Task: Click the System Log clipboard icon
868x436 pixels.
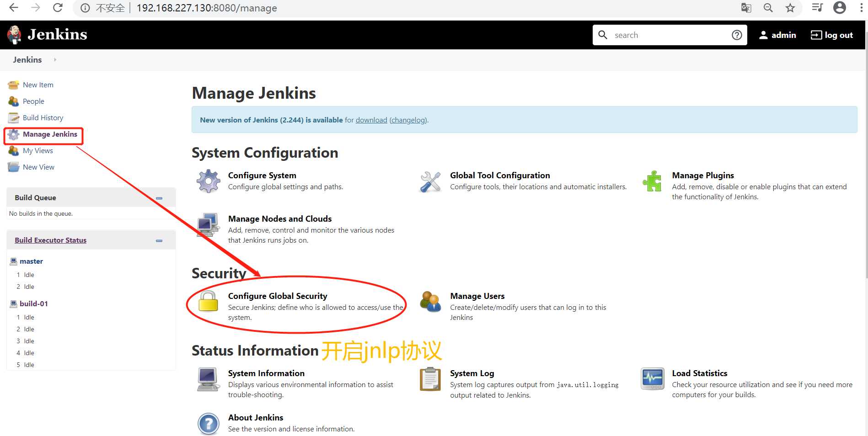Action: coord(430,379)
